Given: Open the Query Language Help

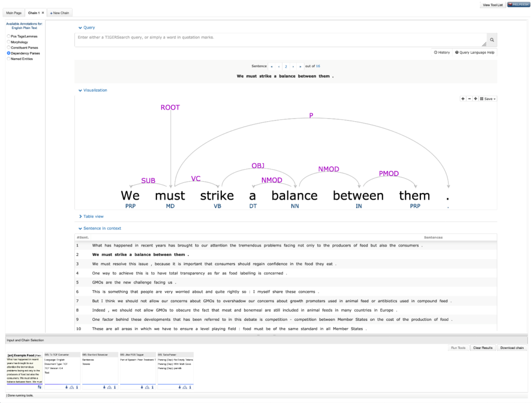Looking at the screenshot, I should point(475,53).
